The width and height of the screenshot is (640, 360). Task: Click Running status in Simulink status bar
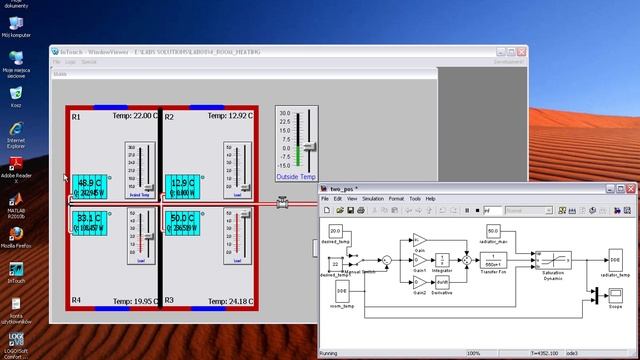click(x=329, y=353)
